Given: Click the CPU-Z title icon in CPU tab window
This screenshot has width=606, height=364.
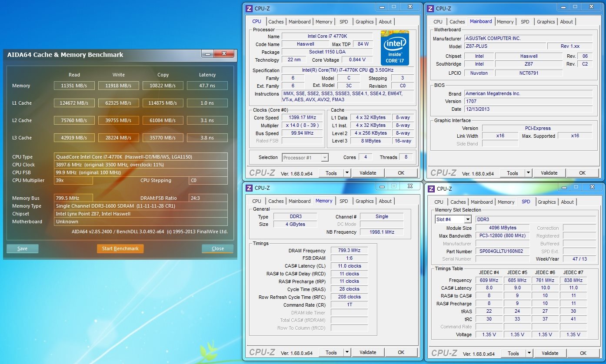Looking at the screenshot, I should (x=249, y=8).
